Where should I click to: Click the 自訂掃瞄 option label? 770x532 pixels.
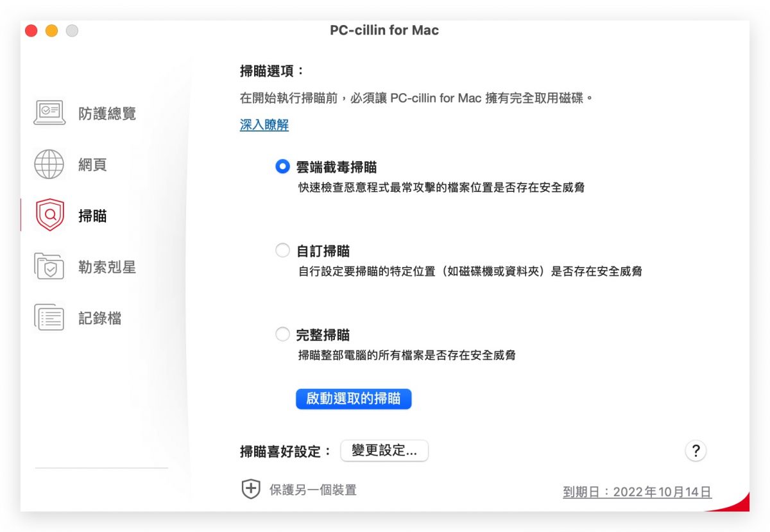[323, 251]
